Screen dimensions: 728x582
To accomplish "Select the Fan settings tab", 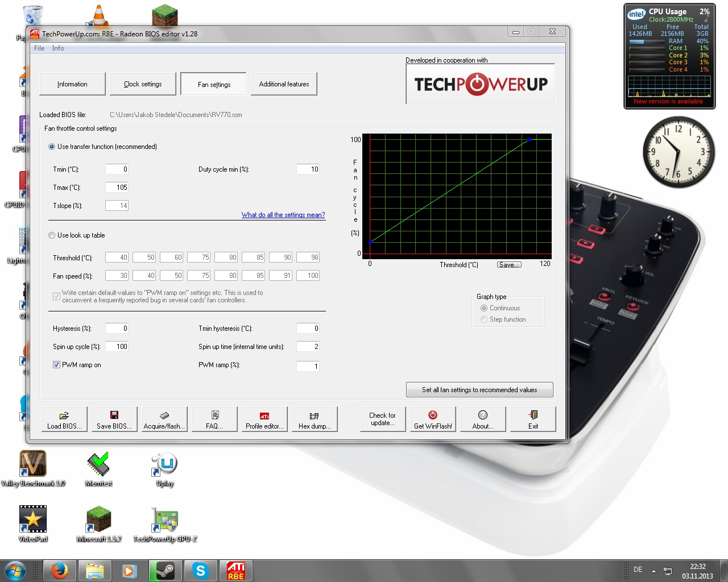I will click(x=214, y=84).
